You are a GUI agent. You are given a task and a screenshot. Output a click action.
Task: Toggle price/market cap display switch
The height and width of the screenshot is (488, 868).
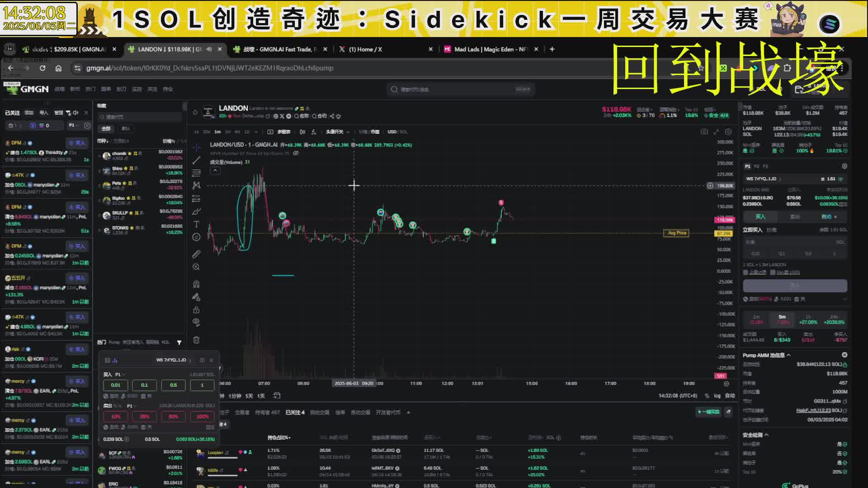(x=369, y=132)
